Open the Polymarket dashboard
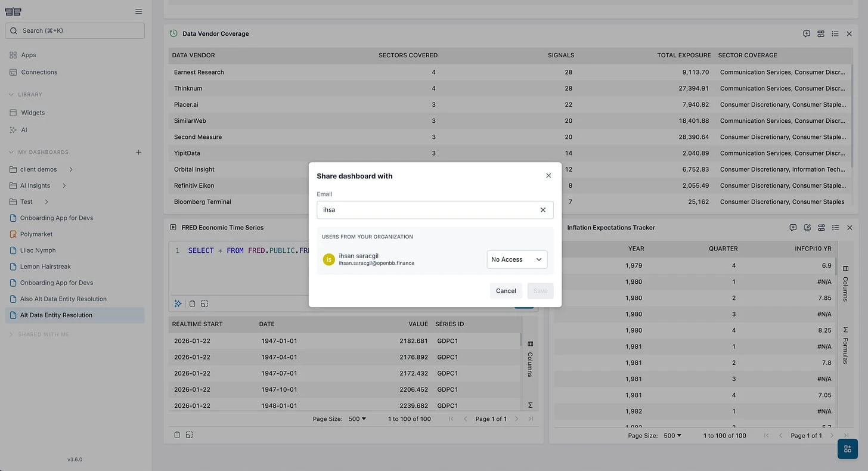Screen dimensions: 868x471 pyautogui.click(x=36, y=234)
